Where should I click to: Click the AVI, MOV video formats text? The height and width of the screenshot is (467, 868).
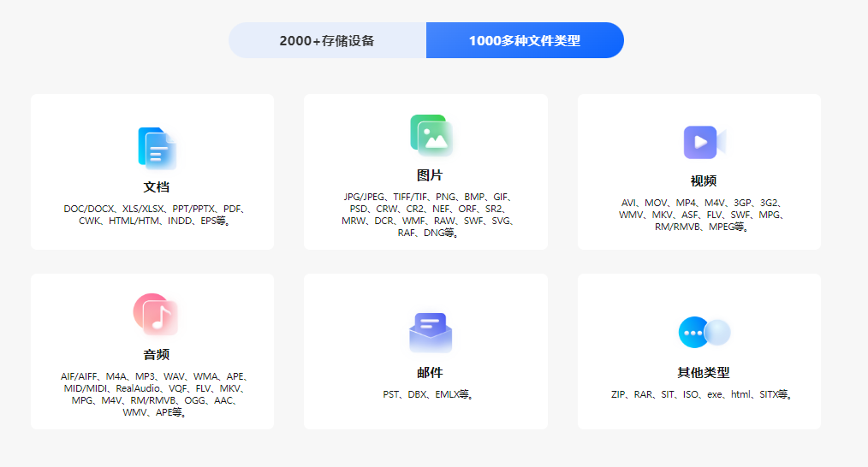click(x=701, y=215)
